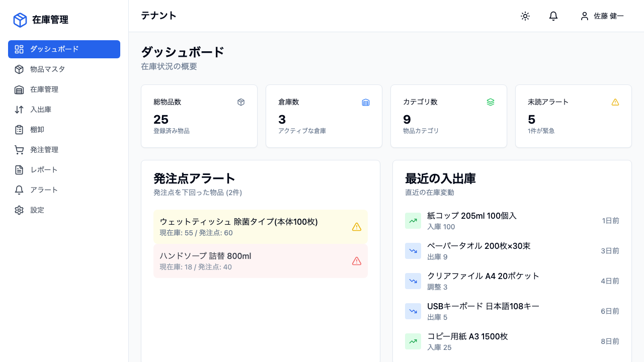Open the 総物品数 card showing 25
The width and height of the screenshot is (644, 362).
pos(199,116)
